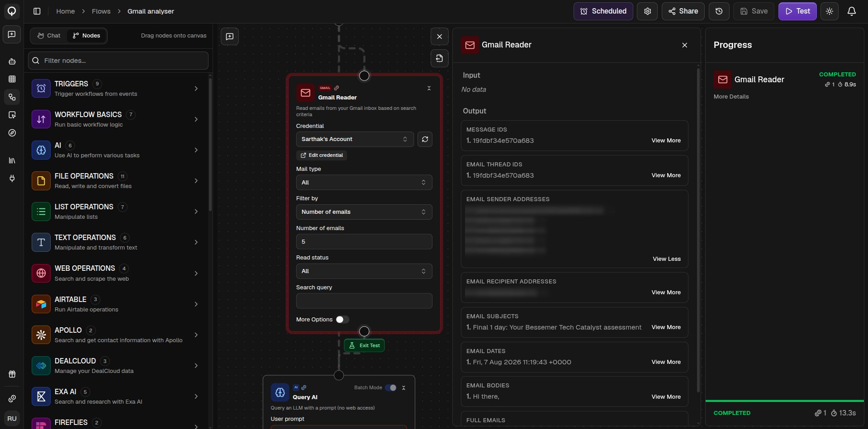This screenshot has width=868, height=429.
Task: Open notifications bell
Action: [851, 11]
